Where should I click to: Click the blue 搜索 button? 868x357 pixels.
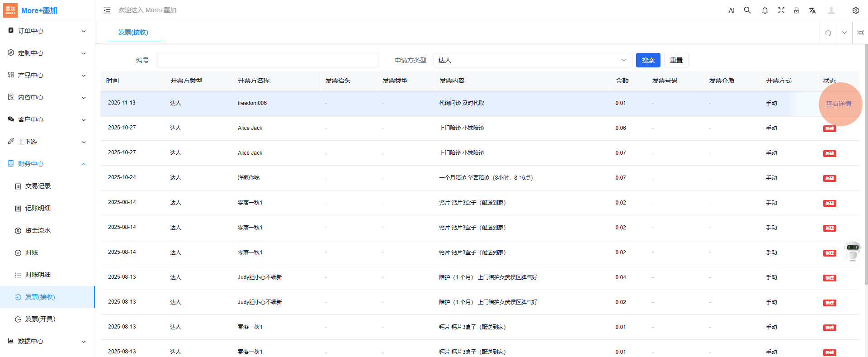tap(648, 60)
